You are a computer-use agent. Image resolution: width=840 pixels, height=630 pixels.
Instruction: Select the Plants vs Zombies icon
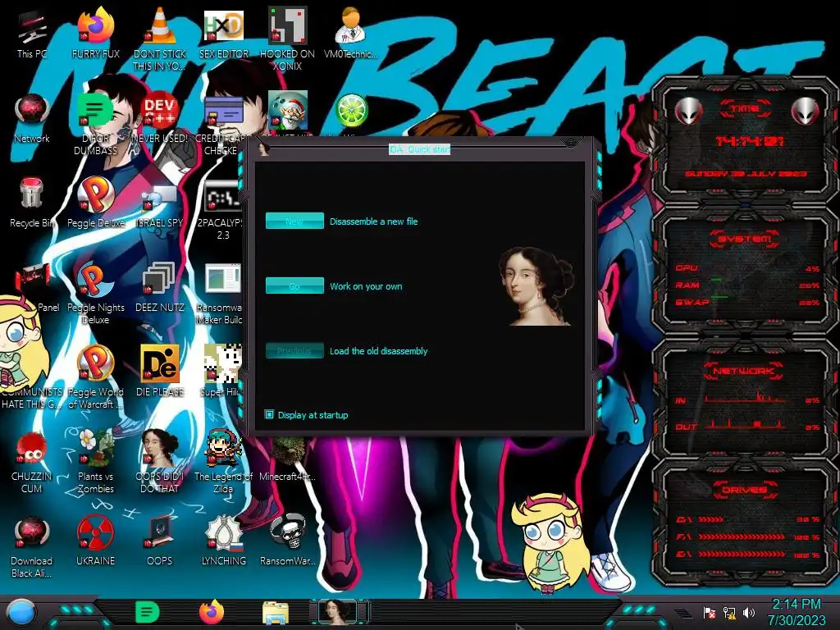click(x=95, y=462)
